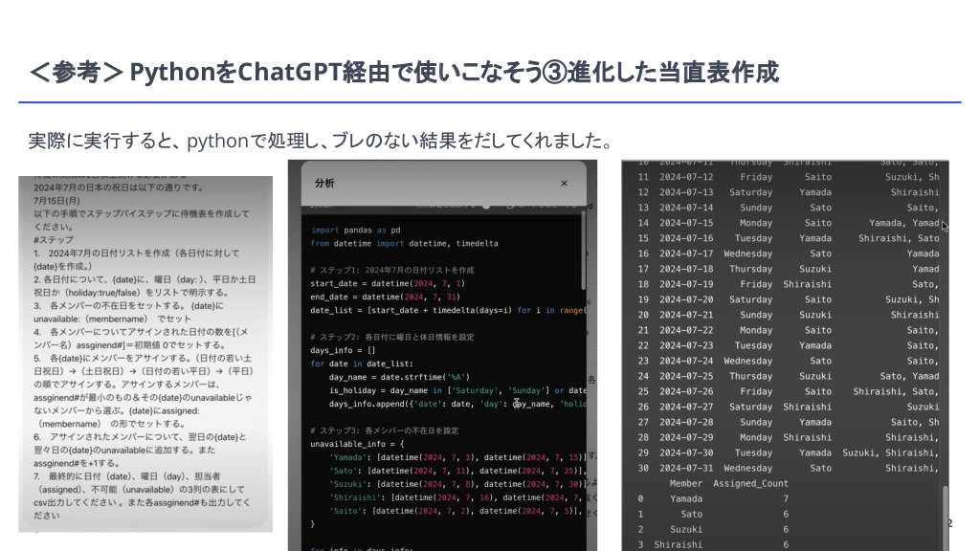Viewport: 980px width, 551px height.
Task: Click the ステップ1 comment in the code
Action: pyautogui.click(x=392, y=270)
